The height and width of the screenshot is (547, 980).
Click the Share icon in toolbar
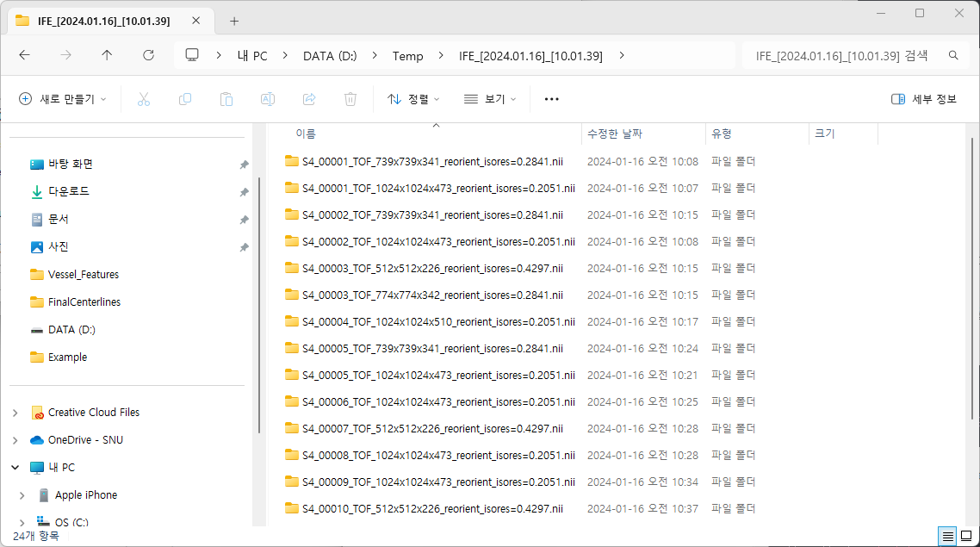click(309, 99)
